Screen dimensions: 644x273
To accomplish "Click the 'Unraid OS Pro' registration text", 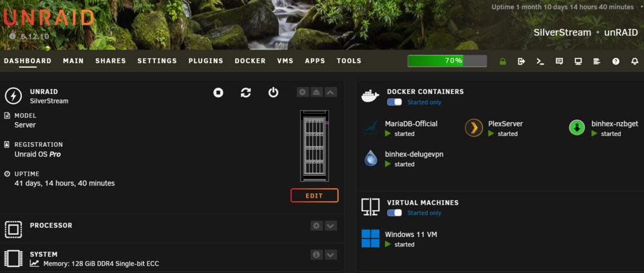I will pos(37,155).
